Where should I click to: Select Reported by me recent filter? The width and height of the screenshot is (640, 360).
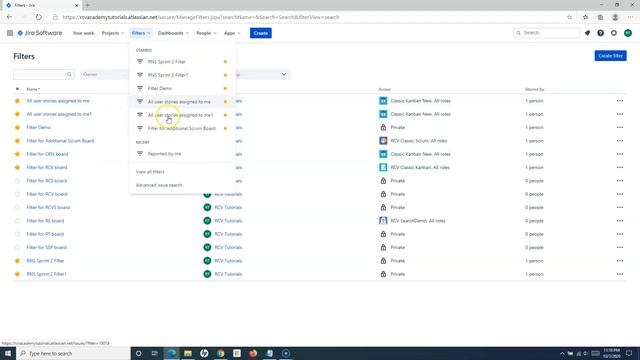pyautogui.click(x=182, y=154)
